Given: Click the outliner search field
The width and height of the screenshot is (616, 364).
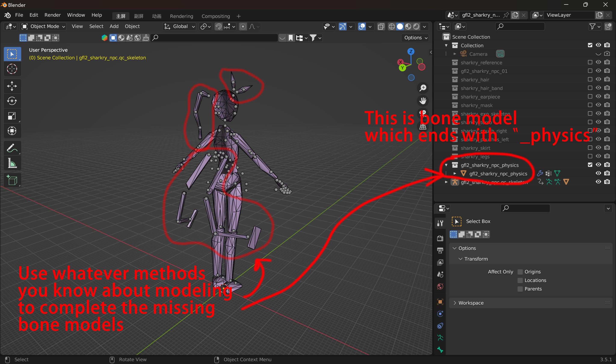Looking at the screenshot, I should click(520, 26).
